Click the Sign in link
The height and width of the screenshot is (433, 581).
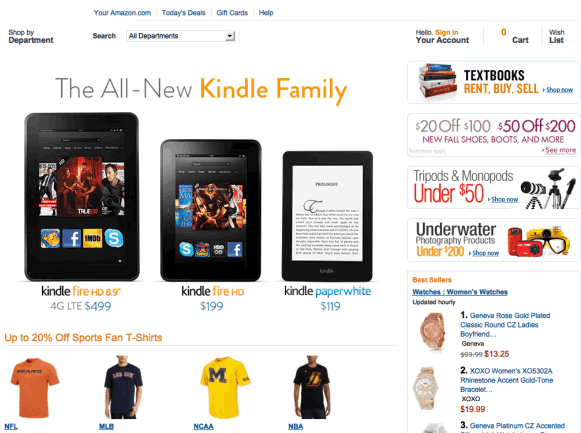[446, 32]
